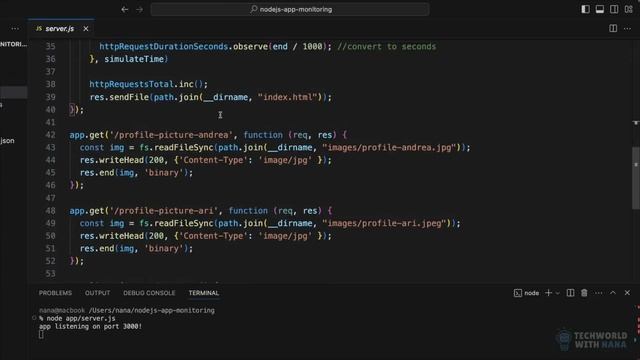Screen dimensions: 640x360
Task: Toggle the bottom panel layout icon
Action: pyautogui.click(x=600, y=9)
